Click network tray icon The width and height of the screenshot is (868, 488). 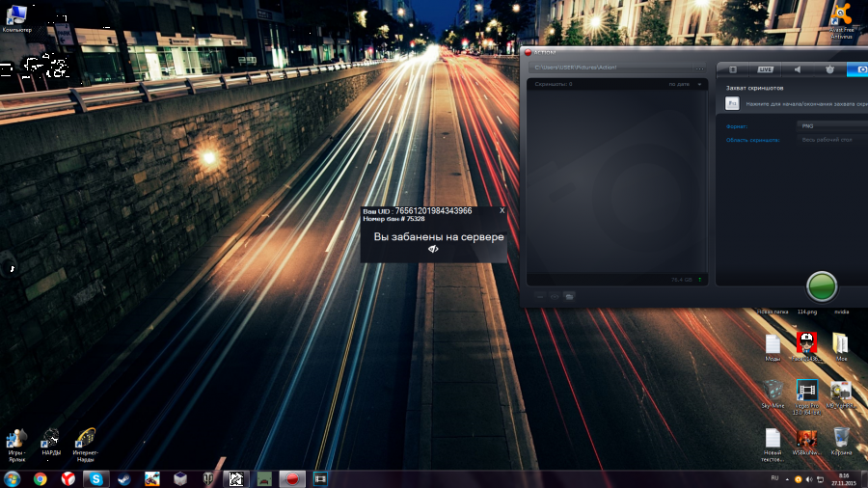click(821, 479)
